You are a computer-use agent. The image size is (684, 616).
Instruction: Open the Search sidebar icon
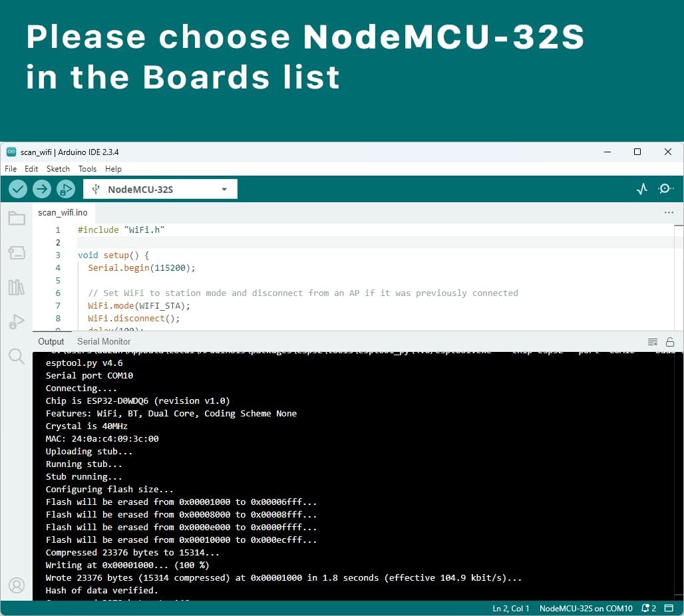(17, 357)
